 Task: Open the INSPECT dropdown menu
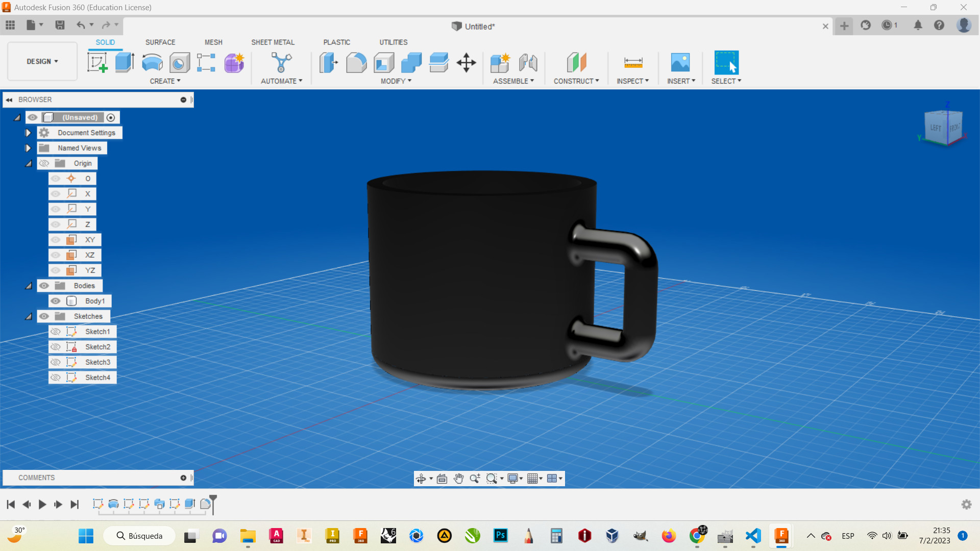(x=632, y=81)
